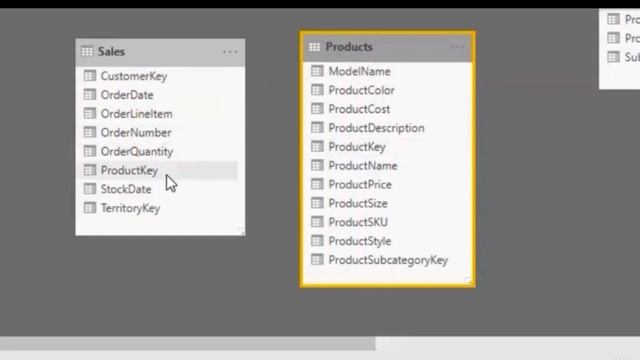The width and height of the screenshot is (640, 360).
Task: Click the icon beside OrderLineItem field
Action: tap(89, 113)
